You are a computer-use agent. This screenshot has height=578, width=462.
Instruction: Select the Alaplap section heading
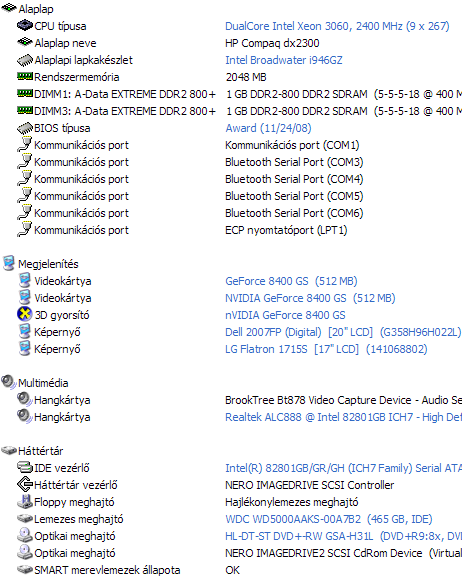tap(36, 9)
